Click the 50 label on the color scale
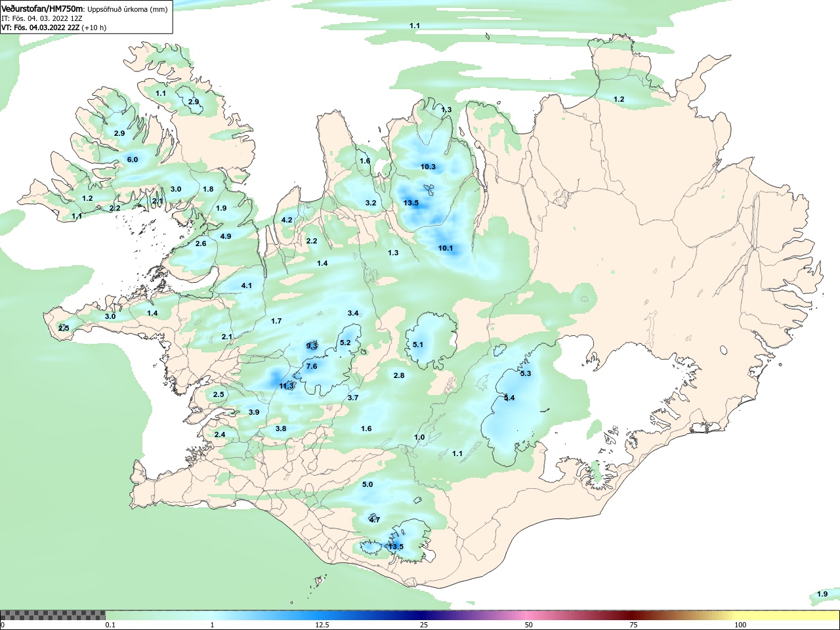This screenshot has width=840, height=630. click(529, 625)
